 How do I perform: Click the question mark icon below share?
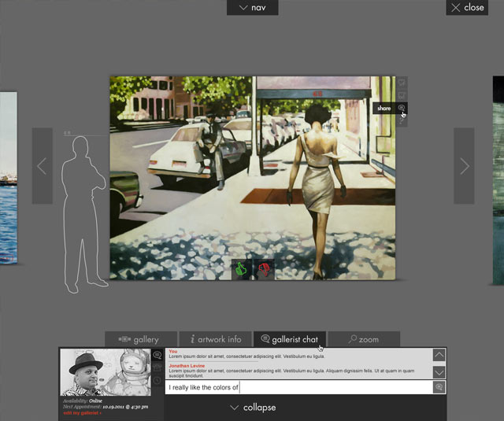(x=402, y=120)
